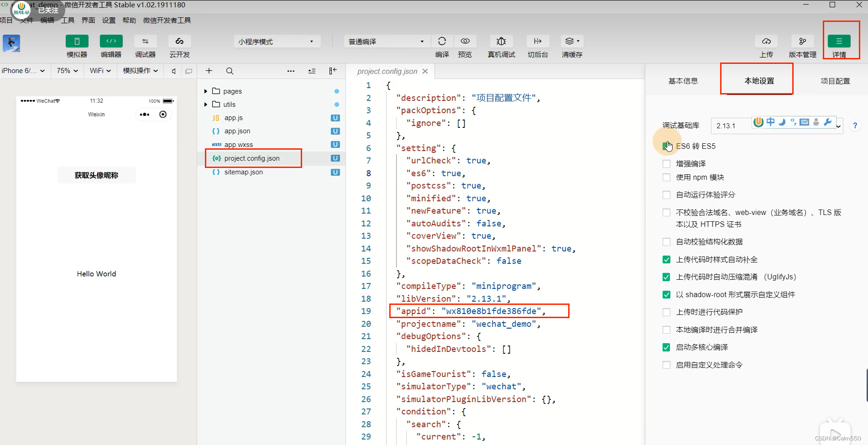The image size is (868, 445).
Task: Click the file tree sort/collapse-all icon
Action: [x=312, y=71]
